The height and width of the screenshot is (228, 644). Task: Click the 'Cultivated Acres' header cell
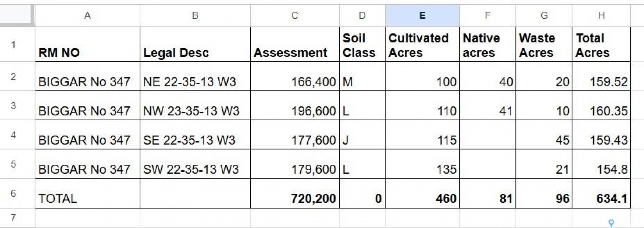pos(422,44)
